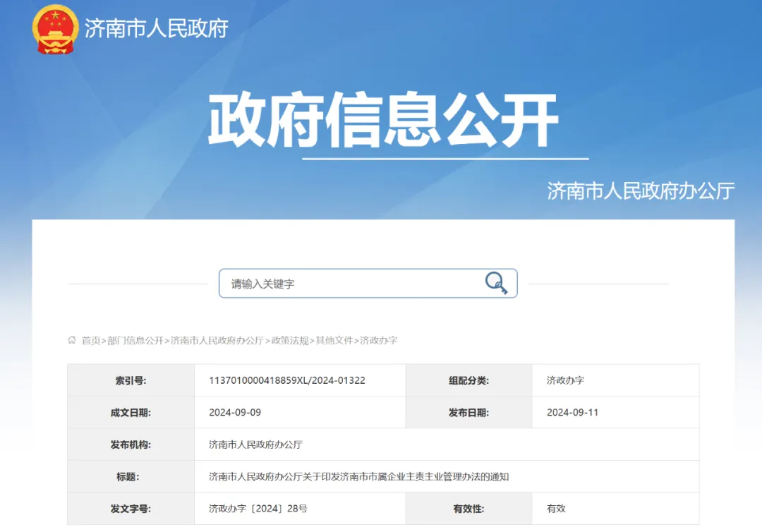Click the magnifying glass search icon

496,283
